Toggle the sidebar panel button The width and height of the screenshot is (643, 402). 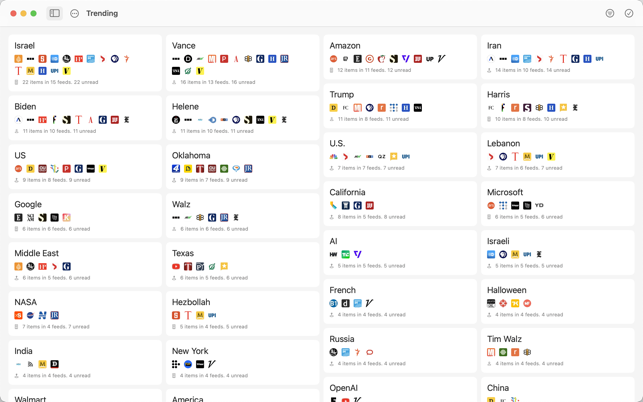(55, 13)
